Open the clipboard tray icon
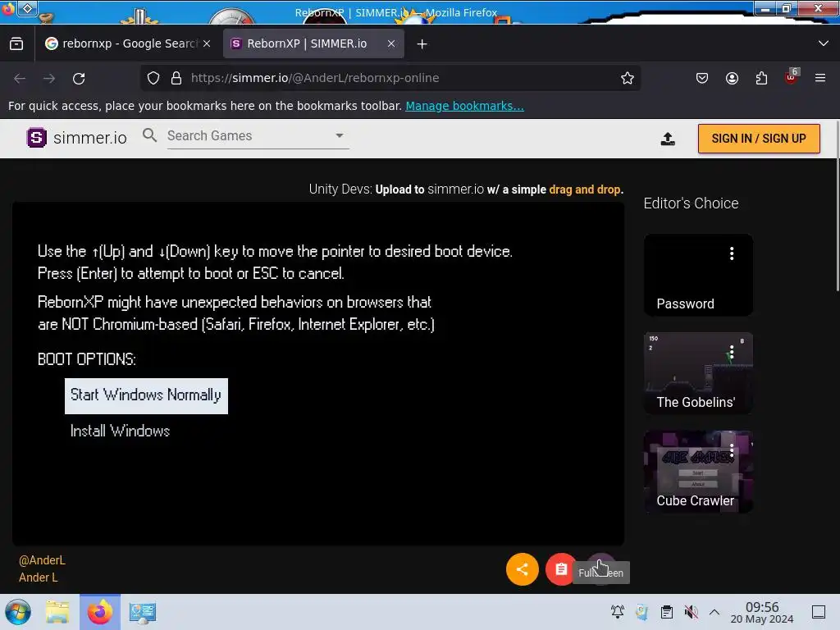Screen dimensions: 840x630 point(666,611)
